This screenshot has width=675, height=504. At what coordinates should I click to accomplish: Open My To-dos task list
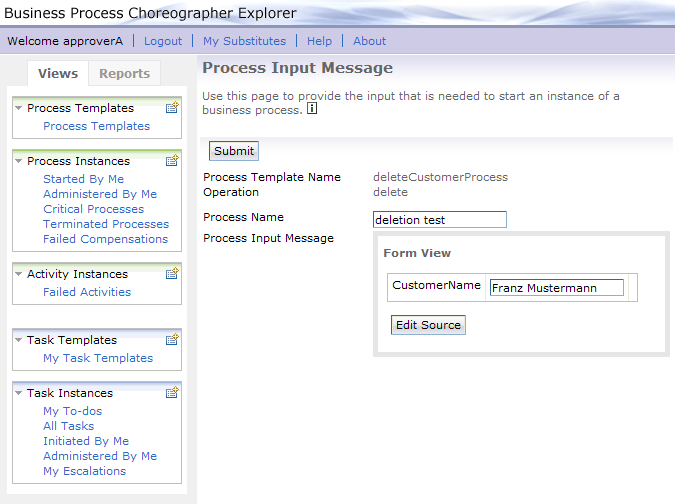click(72, 411)
